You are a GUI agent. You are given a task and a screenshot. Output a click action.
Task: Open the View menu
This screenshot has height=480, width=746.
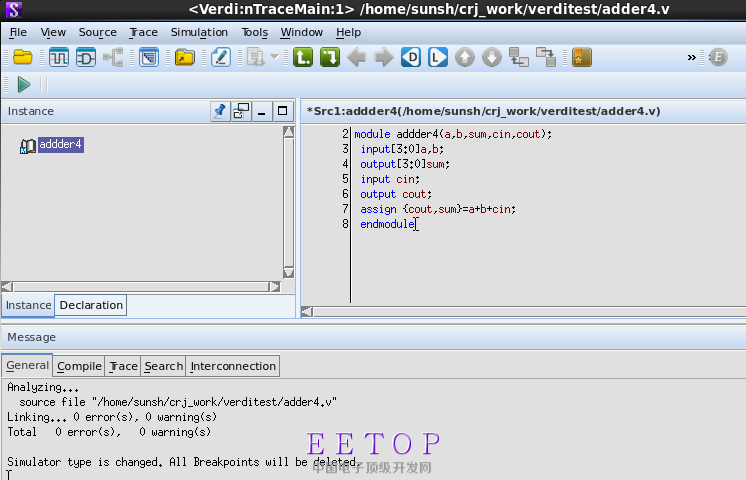(53, 32)
